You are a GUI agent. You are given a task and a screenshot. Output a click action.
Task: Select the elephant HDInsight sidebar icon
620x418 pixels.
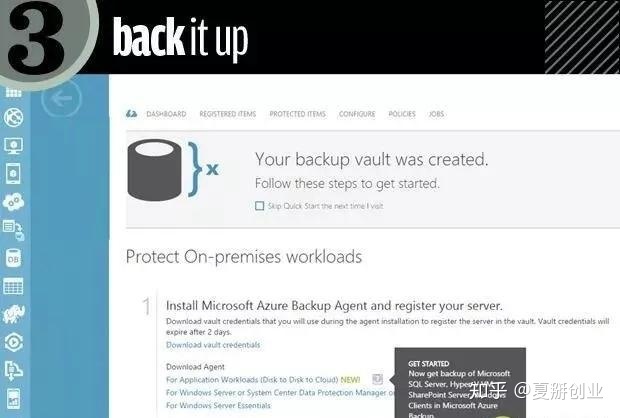click(x=13, y=314)
